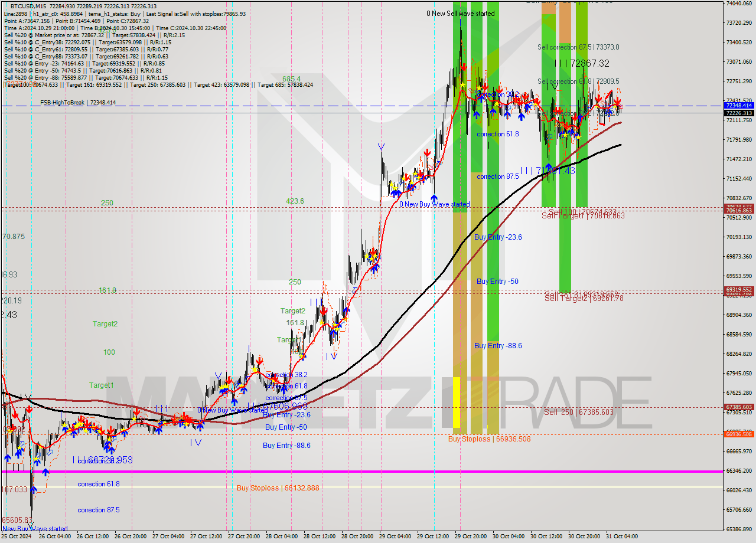Click 71472.210 on the price axis
Image resolution: width=756 pixels, height=543 pixels.
point(739,159)
